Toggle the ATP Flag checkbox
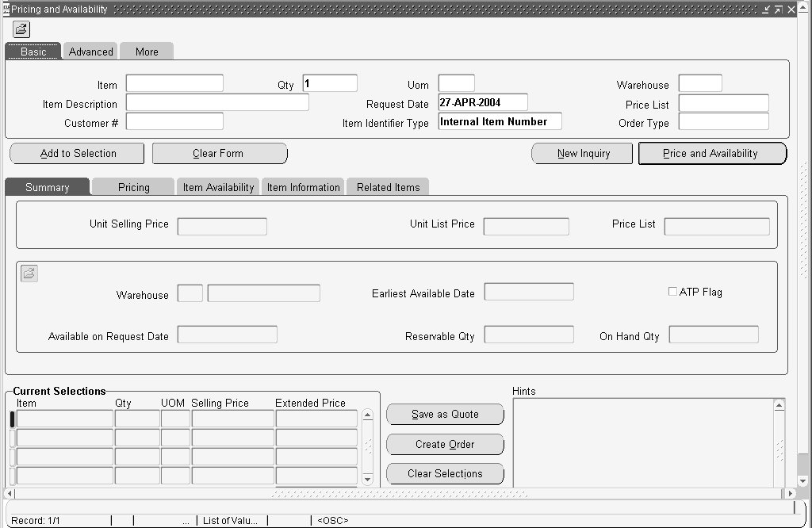Screen dimensions: 812x528 tap(672, 292)
